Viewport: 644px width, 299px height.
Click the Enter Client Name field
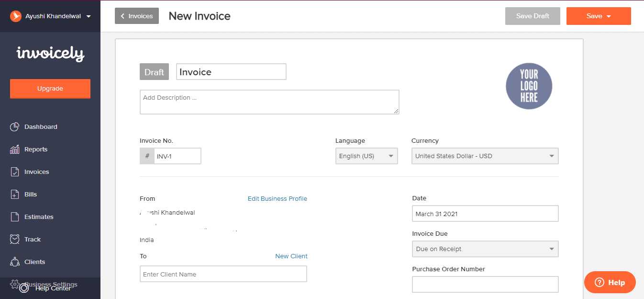coord(223,274)
